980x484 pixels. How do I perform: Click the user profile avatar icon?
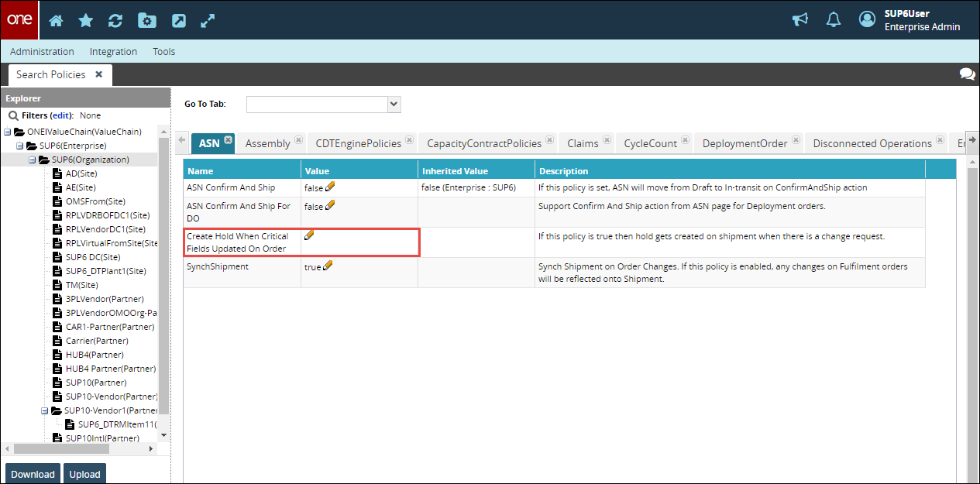pos(868,20)
